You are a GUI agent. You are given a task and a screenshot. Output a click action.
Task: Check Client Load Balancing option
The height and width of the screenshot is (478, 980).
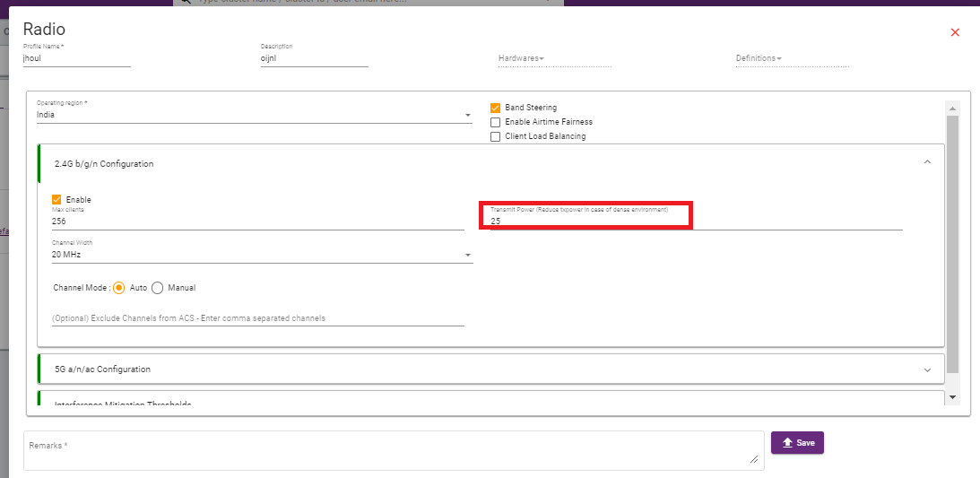496,136
